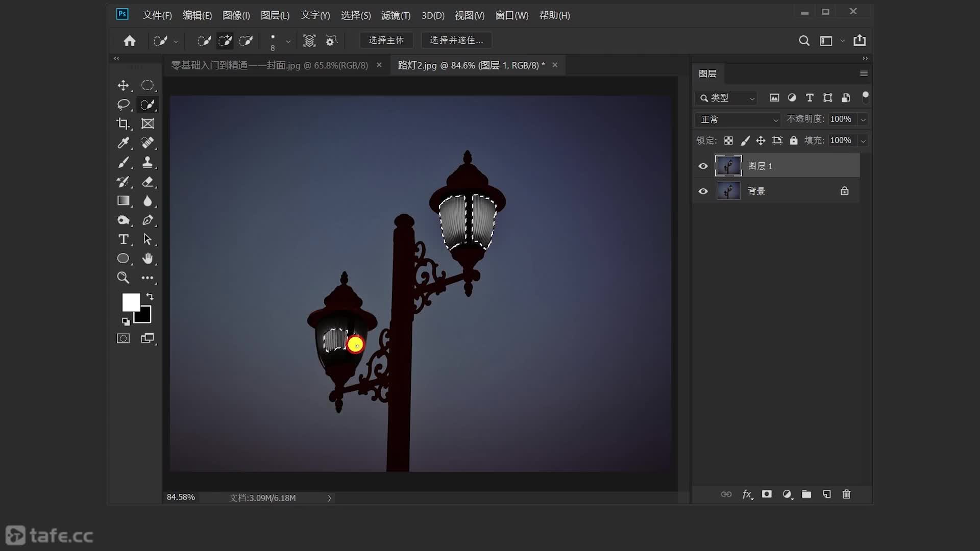The image size is (980, 551).
Task: Choose New Selection mode
Action: point(204,40)
